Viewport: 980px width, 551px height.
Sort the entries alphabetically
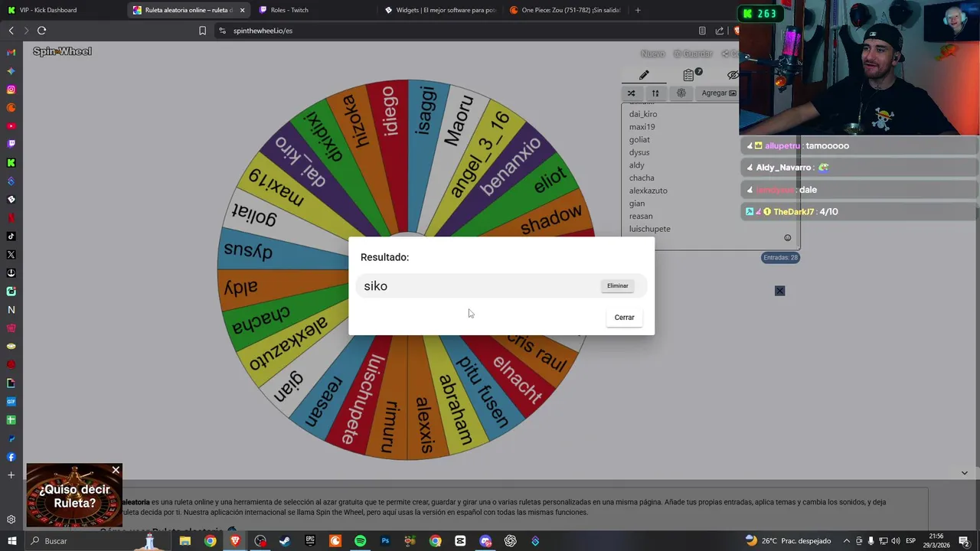point(655,93)
